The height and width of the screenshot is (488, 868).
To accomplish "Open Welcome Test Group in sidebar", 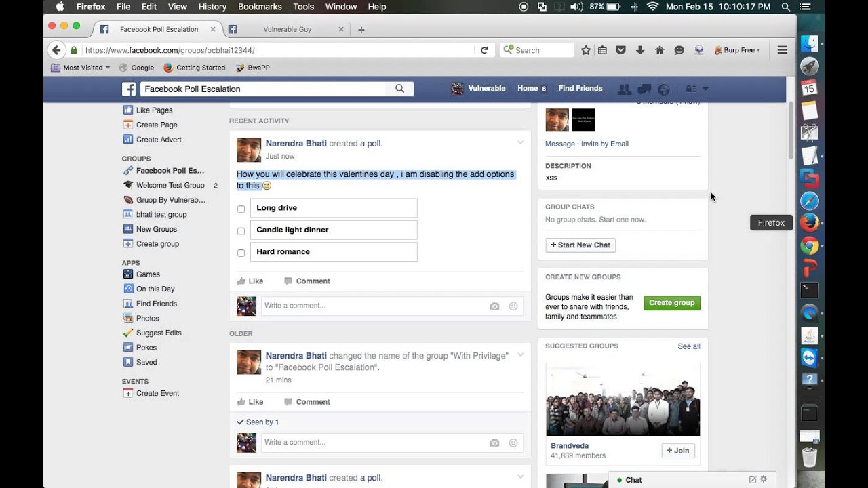I will click(x=170, y=185).
